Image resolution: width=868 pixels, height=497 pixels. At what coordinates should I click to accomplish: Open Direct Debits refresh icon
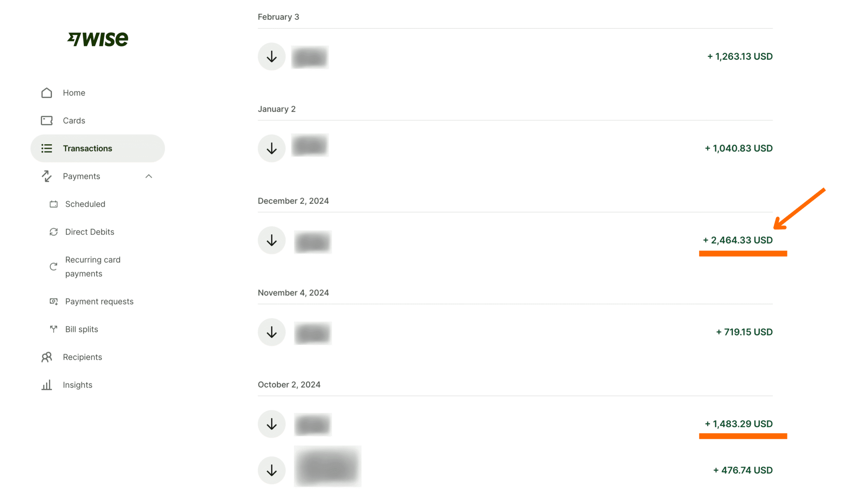pos(54,232)
